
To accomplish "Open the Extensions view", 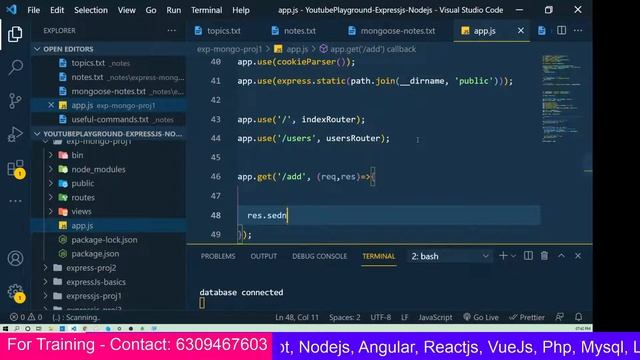I will 16,168.
